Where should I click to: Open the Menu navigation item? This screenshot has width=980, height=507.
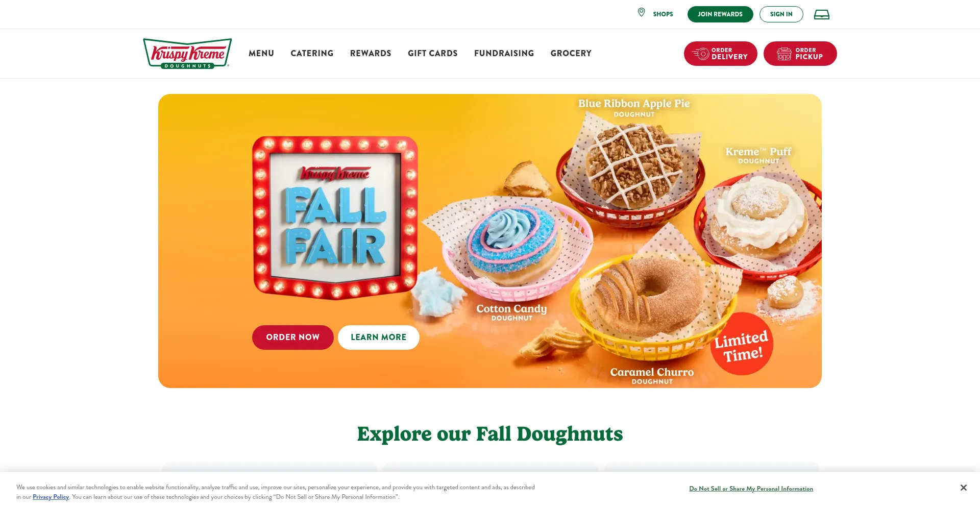click(261, 53)
